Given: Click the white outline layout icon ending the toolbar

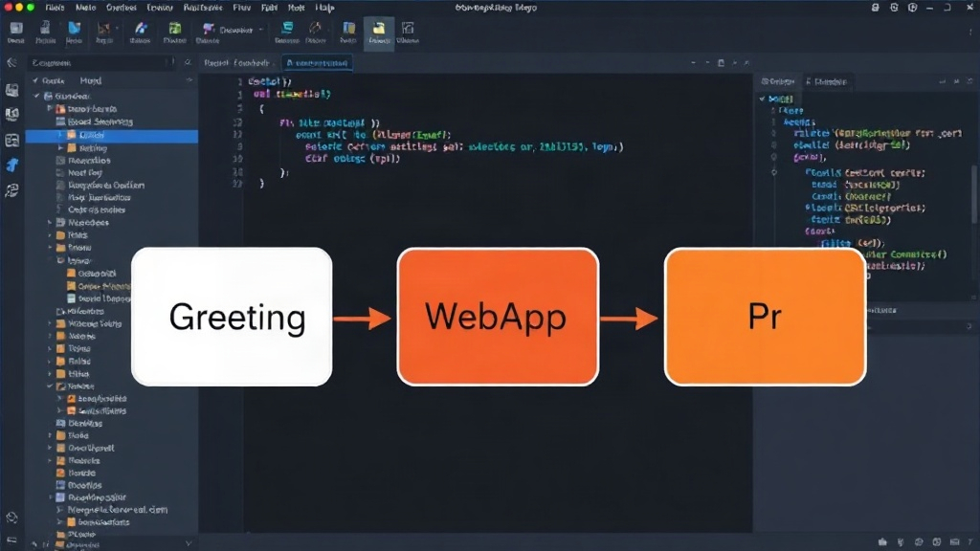Looking at the screenshot, I should 408,28.
